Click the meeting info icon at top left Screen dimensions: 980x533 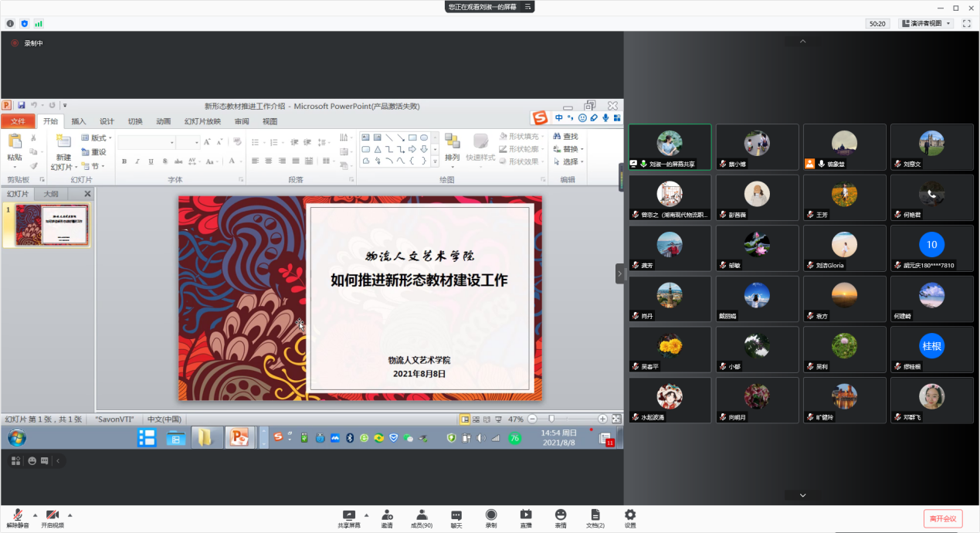[11, 24]
